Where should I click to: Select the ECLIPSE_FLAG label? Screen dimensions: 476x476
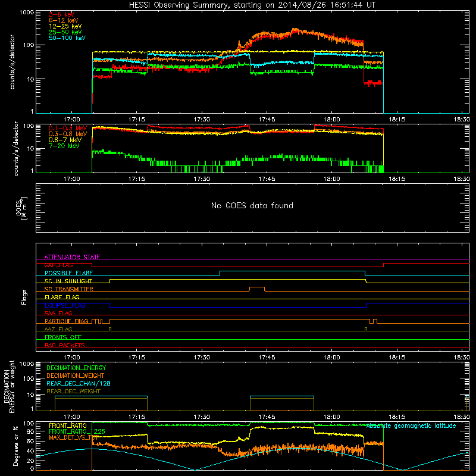(x=65, y=305)
